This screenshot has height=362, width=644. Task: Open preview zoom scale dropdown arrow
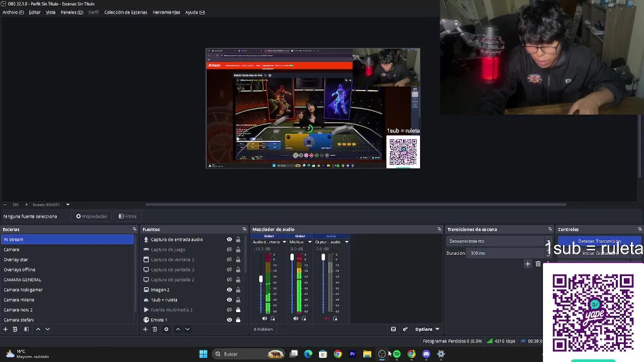pyautogui.click(x=67, y=205)
